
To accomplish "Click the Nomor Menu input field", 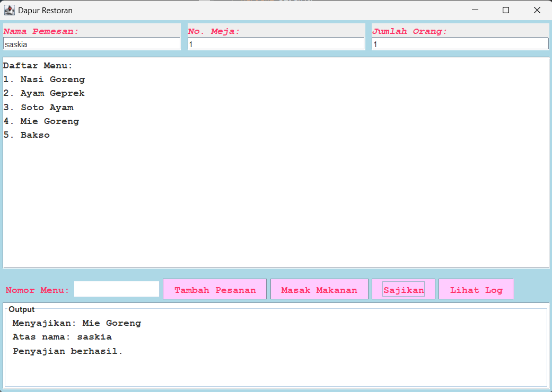I will pyautogui.click(x=117, y=289).
